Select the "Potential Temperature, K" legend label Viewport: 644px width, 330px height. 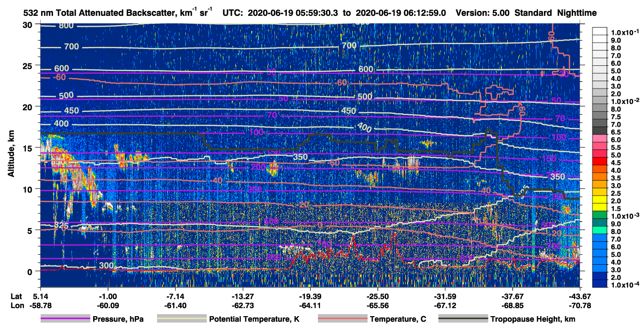pyautogui.click(x=254, y=319)
